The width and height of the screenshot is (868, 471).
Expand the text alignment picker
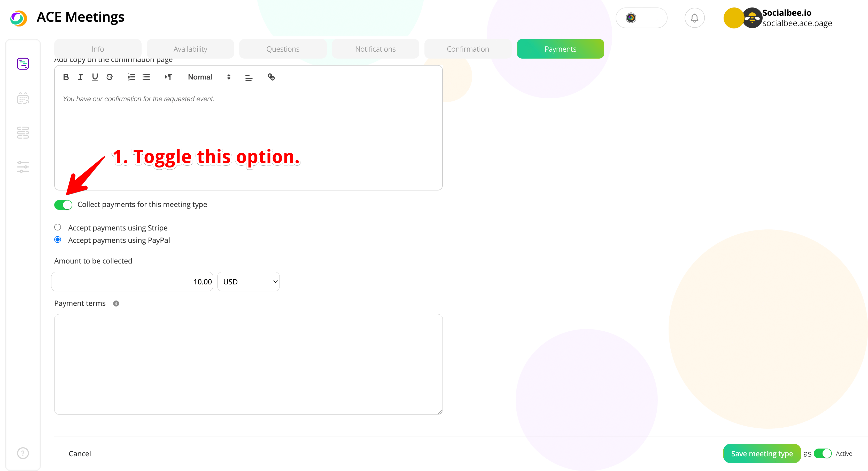249,78
